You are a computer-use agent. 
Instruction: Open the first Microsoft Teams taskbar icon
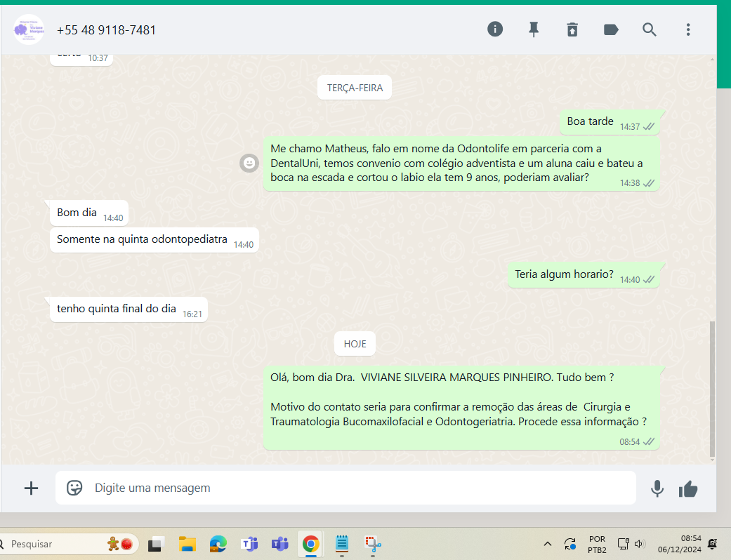pyautogui.click(x=249, y=544)
